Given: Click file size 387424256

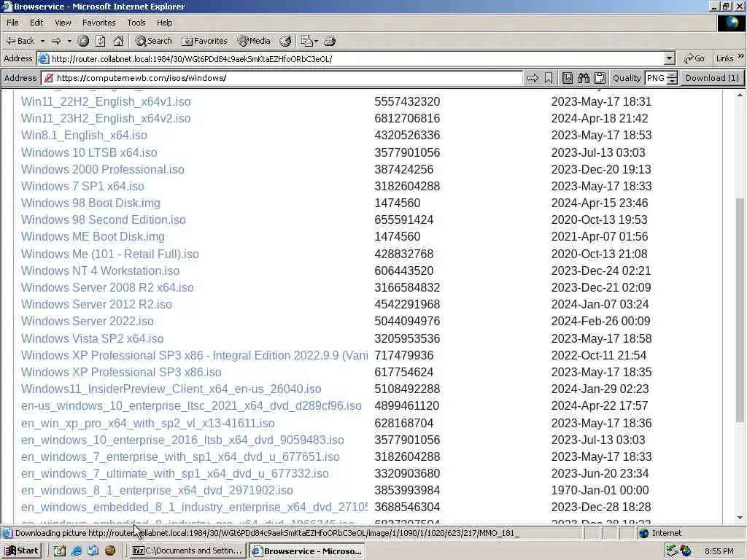Looking at the screenshot, I should [x=404, y=169].
